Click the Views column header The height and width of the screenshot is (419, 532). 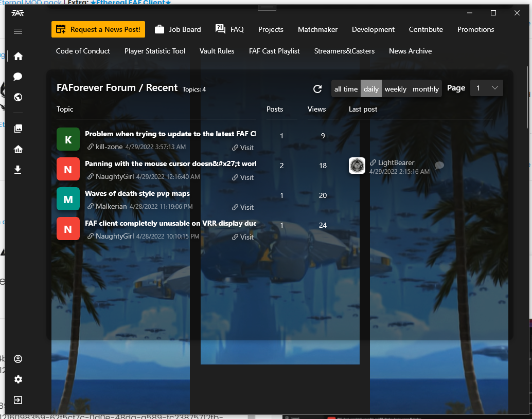[x=316, y=109]
